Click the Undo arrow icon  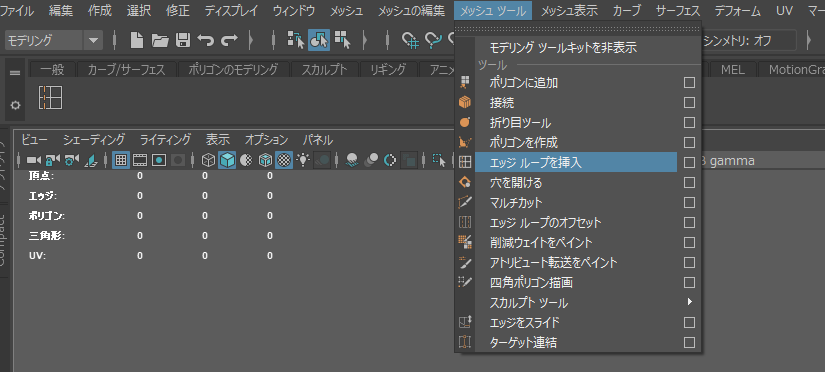(205, 40)
